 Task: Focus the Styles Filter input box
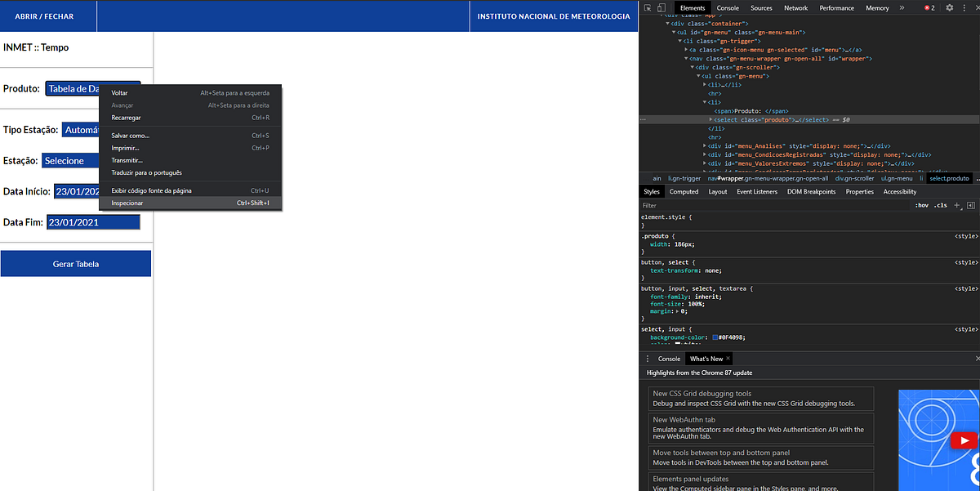(x=774, y=205)
